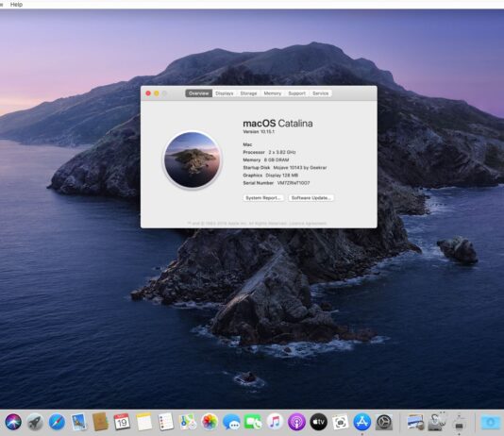Open App Store icon in dock

[362, 422]
